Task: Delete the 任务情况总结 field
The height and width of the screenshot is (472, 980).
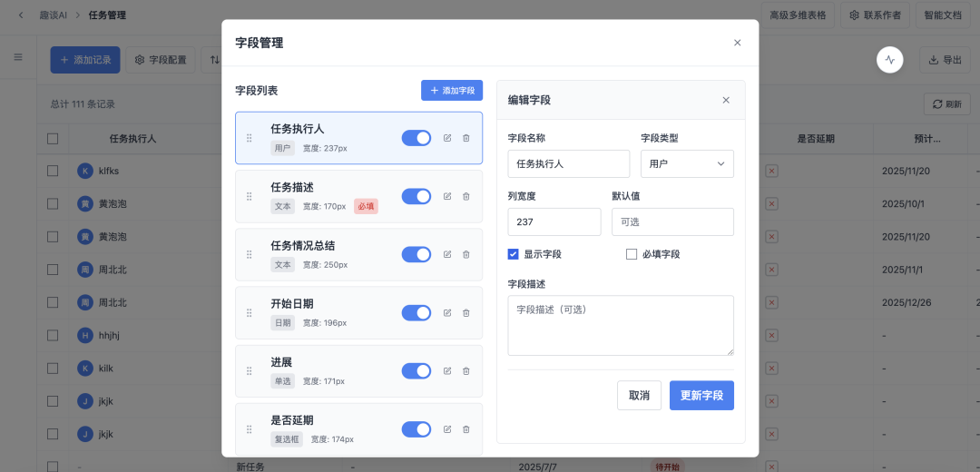Action: (x=466, y=254)
